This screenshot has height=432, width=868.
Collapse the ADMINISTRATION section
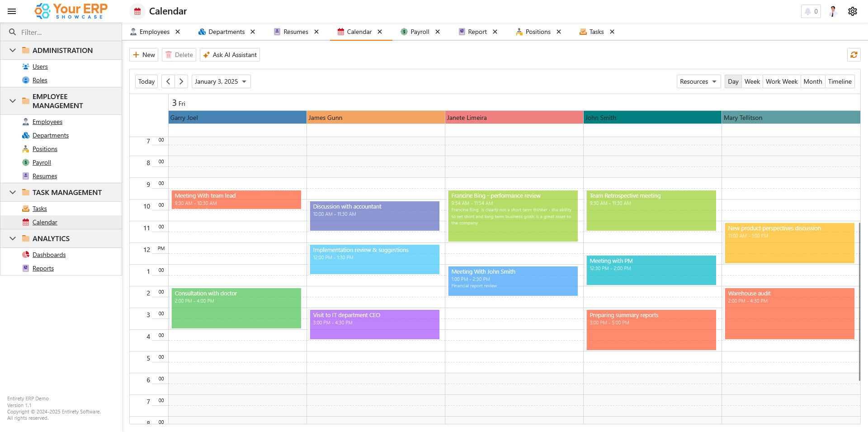coord(13,50)
